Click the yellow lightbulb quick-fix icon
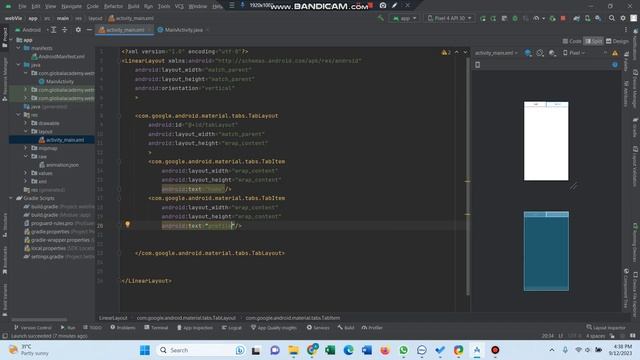This screenshot has height=360, width=640. click(127, 224)
